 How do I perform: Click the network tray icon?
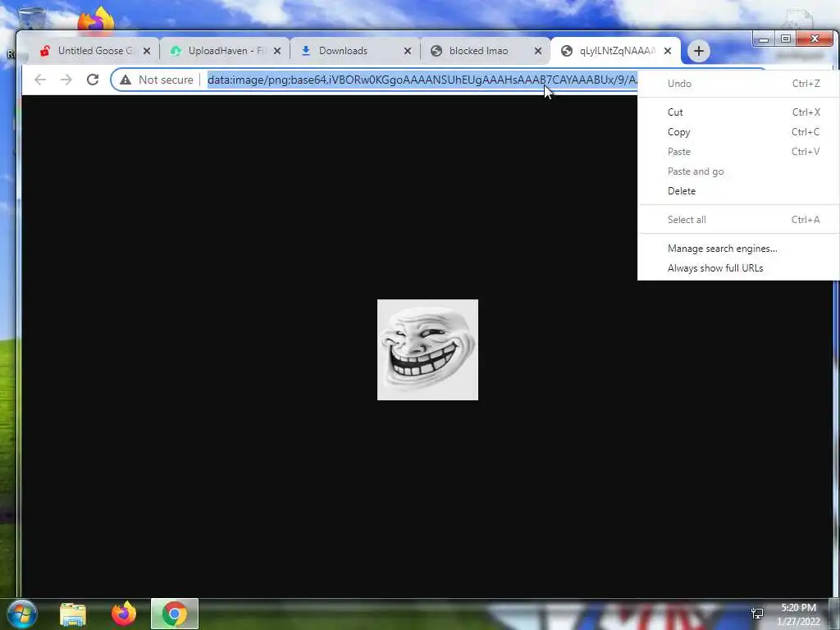tap(757, 614)
